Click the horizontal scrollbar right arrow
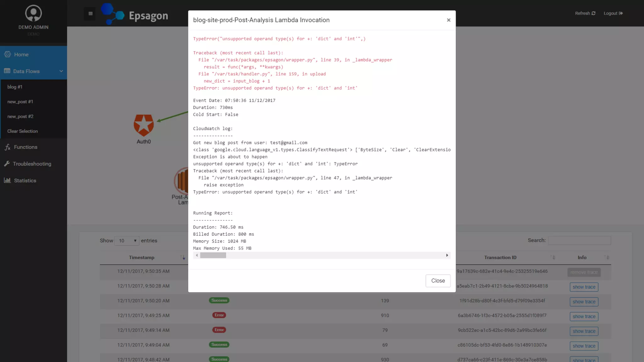The height and width of the screenshot is (362, 644). click(x=447, y=255)
